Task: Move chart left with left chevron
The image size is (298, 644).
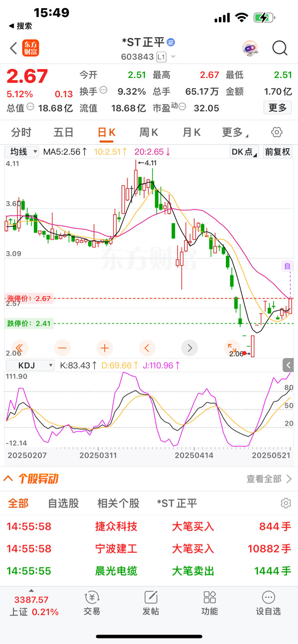Action: click(x=147, y=348)
